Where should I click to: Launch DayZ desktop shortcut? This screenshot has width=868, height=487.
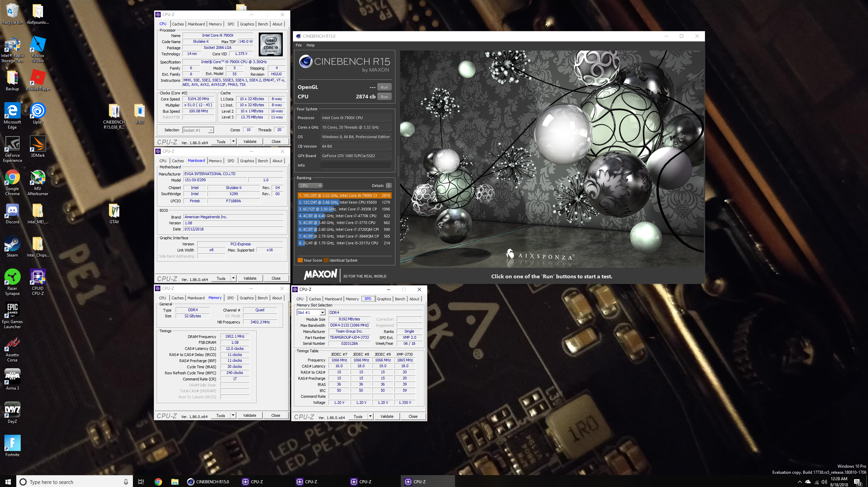(x=12, y=413)
